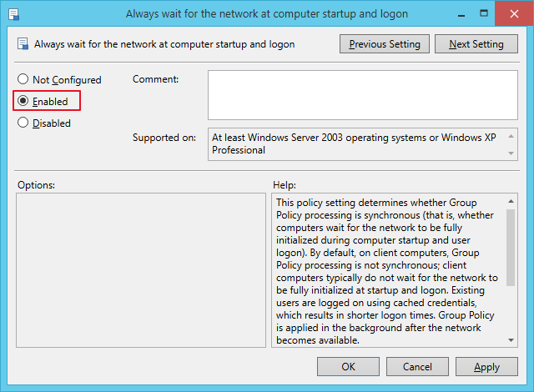Image resolution: width=534 pixels, height=392 pixels.
Task: Close the dialog with the red X
Action: click(x=514, y=13)
